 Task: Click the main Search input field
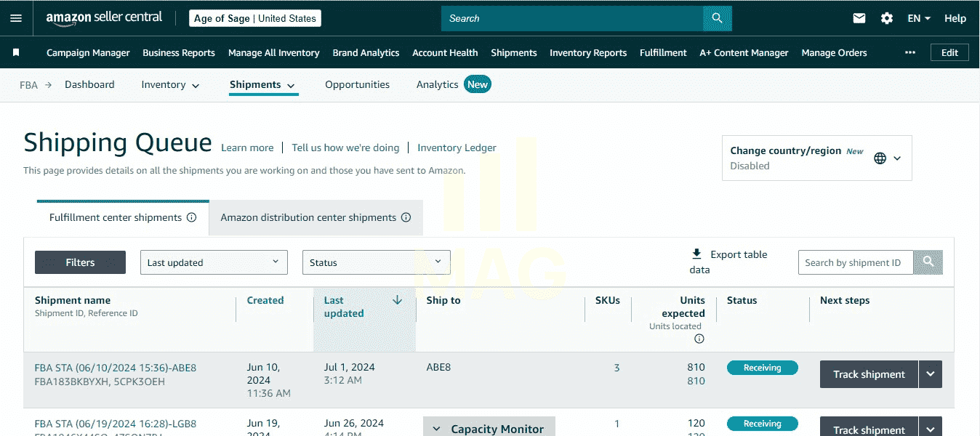(x=572, y=18)
